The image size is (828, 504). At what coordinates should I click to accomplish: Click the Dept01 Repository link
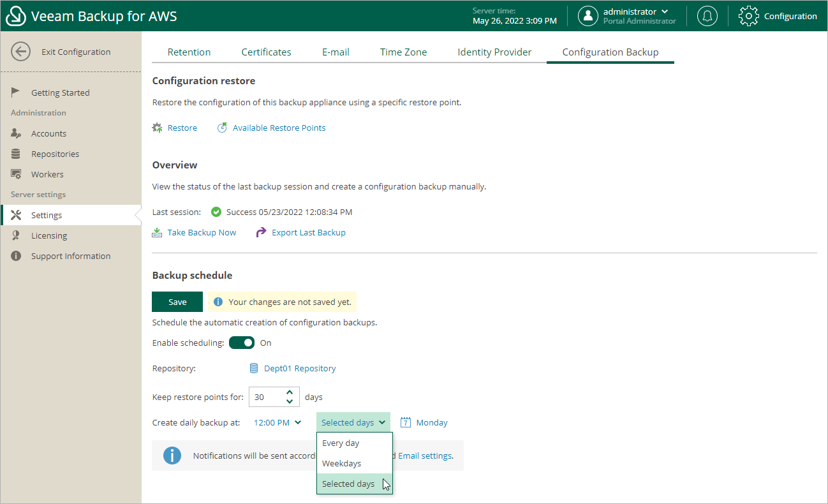300,367
